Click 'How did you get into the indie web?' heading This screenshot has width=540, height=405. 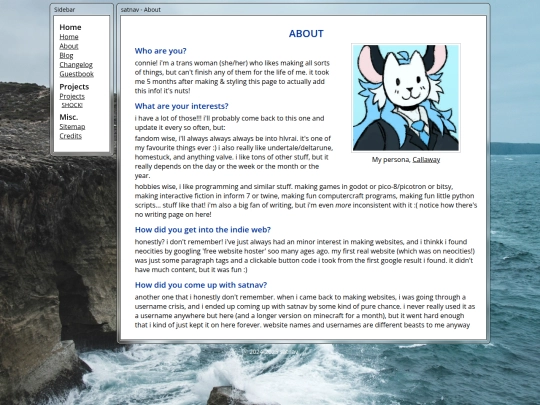pos(203,230)
